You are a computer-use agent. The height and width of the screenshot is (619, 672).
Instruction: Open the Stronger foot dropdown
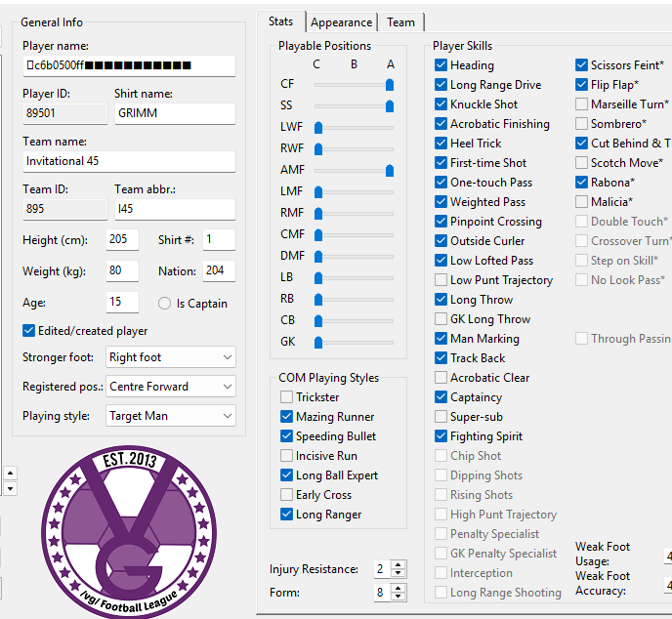pyautogui.click(x=171, y=357)
